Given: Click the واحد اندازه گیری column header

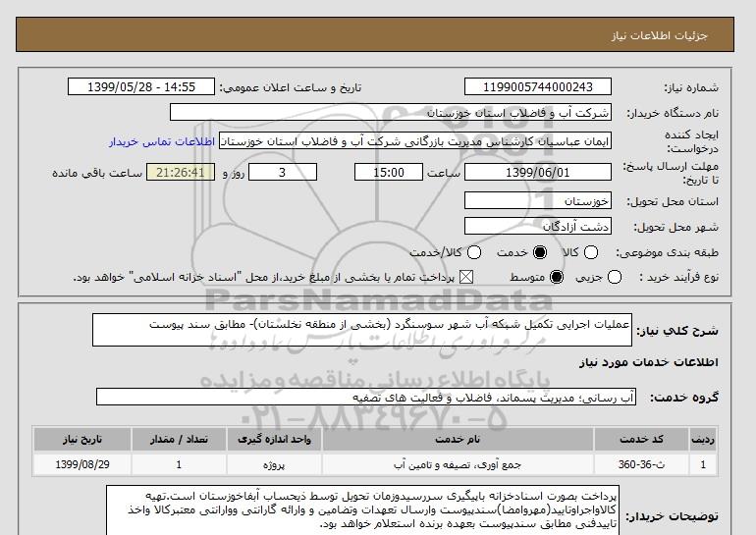Looking at the screenshot, I should [274, 440].
